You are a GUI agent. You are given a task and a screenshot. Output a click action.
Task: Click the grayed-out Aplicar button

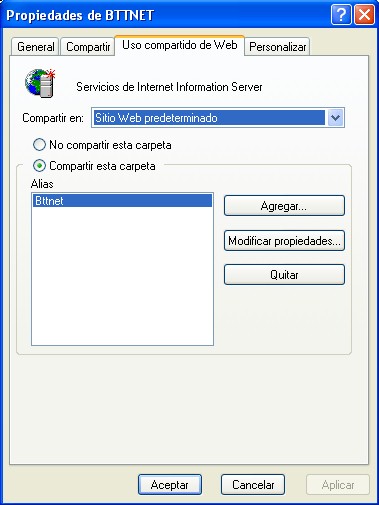coord(338,485)
